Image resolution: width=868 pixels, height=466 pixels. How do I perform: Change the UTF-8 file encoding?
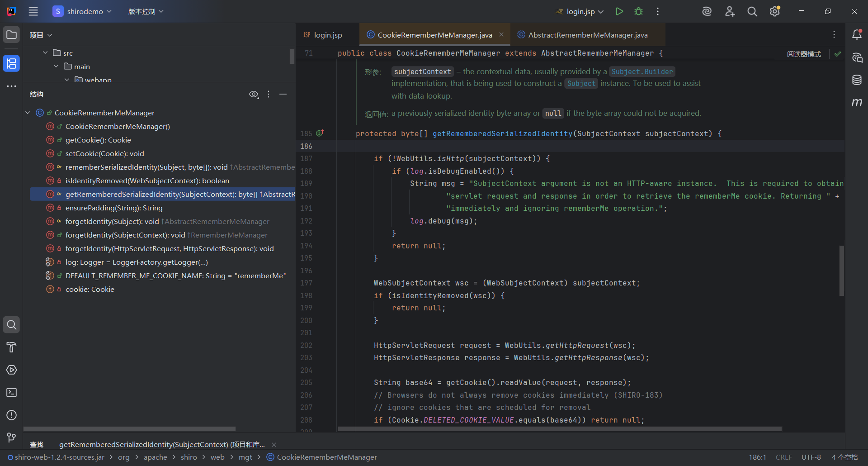[811, 457]
